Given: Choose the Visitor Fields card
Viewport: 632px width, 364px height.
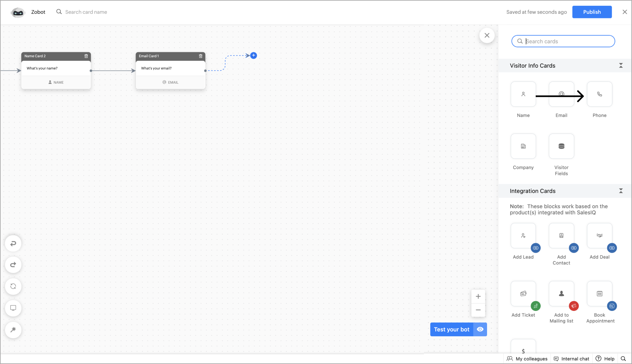Looking at the screenshot, I should pyautogui.click(x=561, y=146).
